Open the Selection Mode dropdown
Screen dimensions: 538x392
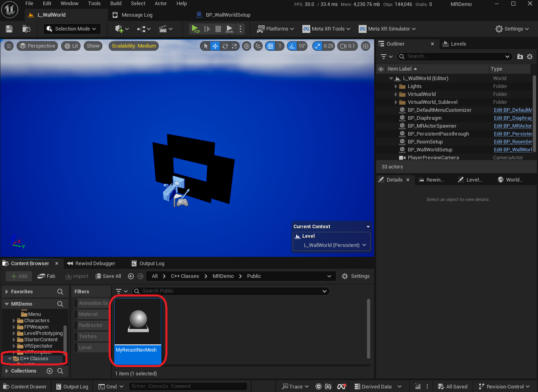[x=72, y=29]
